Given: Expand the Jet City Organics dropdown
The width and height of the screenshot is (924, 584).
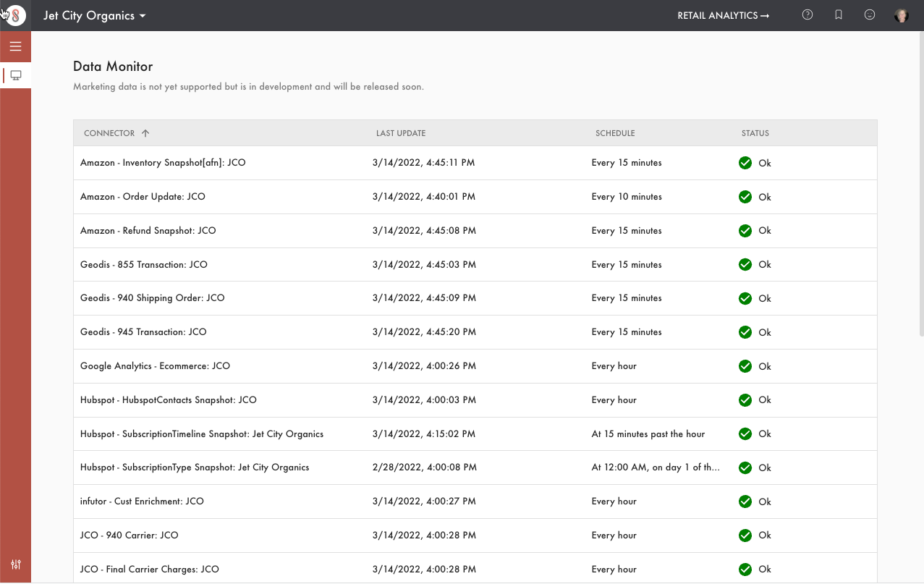Looking at the screenshot, I should tap(95, 16).
